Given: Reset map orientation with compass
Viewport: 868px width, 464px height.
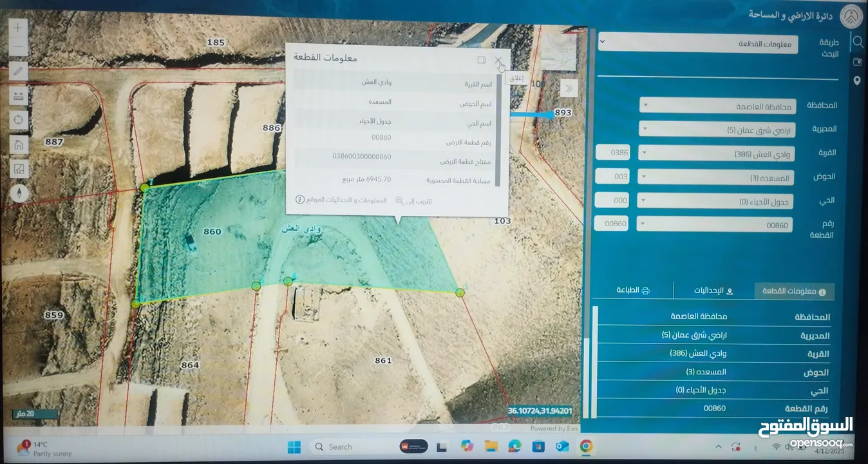Looking at the screenshot, I should (19, 193).
